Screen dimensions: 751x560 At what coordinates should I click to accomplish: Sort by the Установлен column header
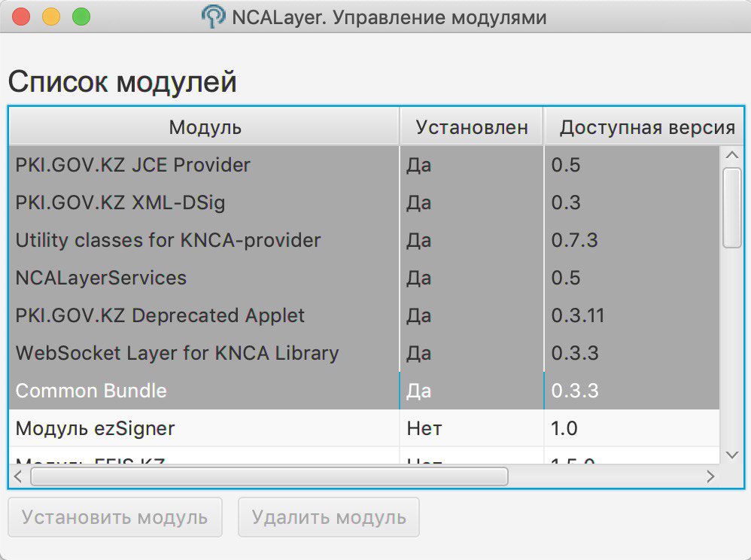point(472,127)
